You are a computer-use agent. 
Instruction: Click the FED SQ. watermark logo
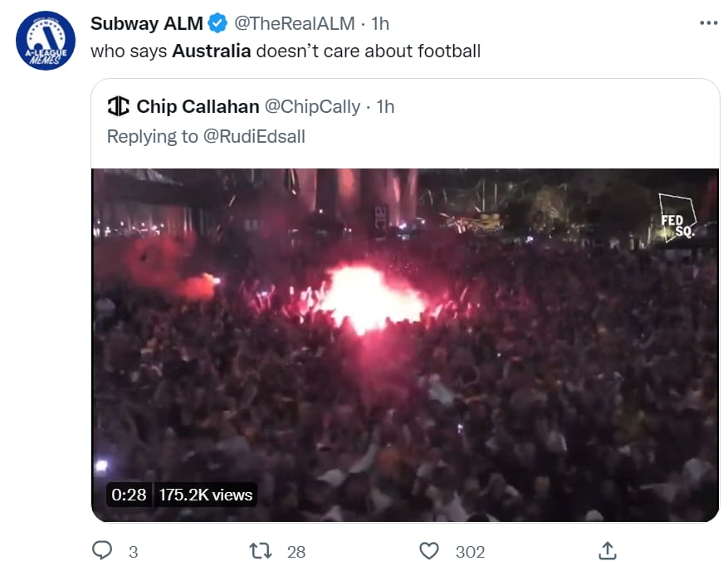pyautogui.click(x=678, y=218)
